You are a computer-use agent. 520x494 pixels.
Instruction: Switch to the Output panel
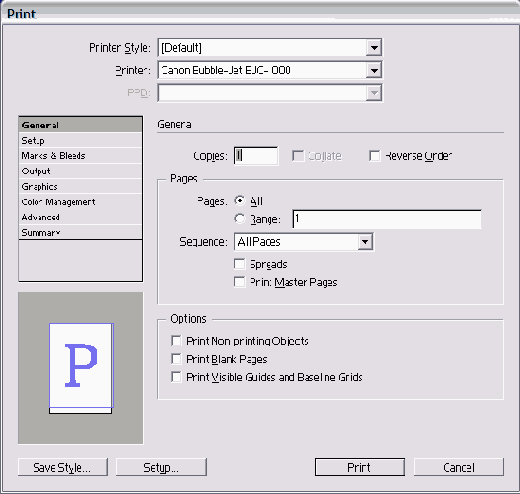click(x=81, y=171)
